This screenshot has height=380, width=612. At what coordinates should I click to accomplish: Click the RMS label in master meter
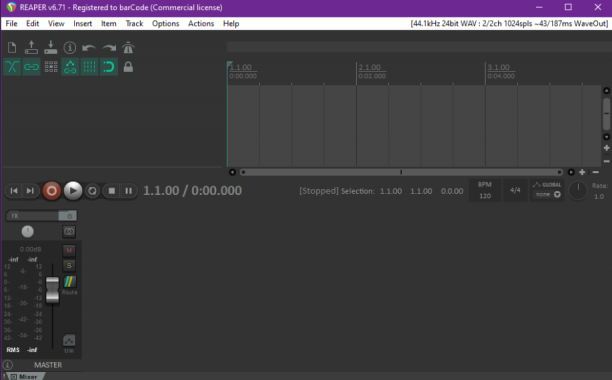point(13,350)
